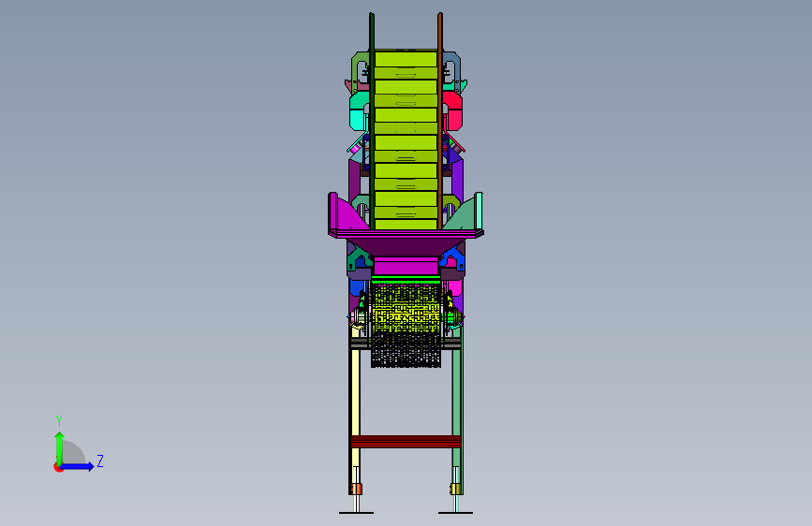Click the blue Z axis arrow of triad
The image size is (812, 526).
click(x=78, y=466)
